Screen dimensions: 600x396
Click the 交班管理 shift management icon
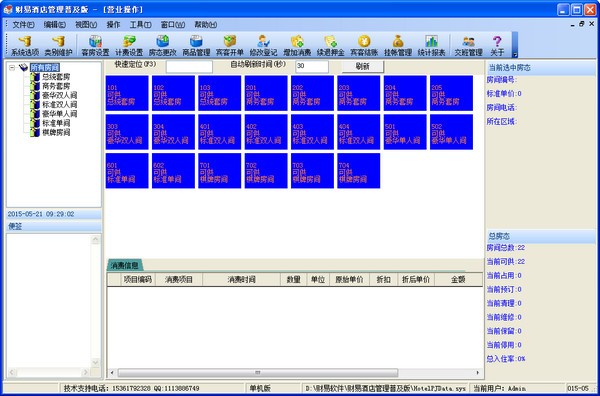click(468, 46)
